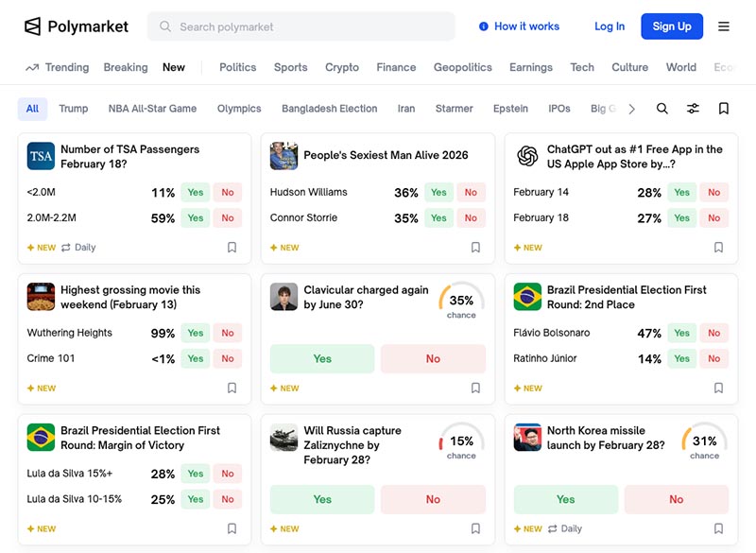Click the movie theater thumbnail
The image size is (756, 553).
pos(41,297)
